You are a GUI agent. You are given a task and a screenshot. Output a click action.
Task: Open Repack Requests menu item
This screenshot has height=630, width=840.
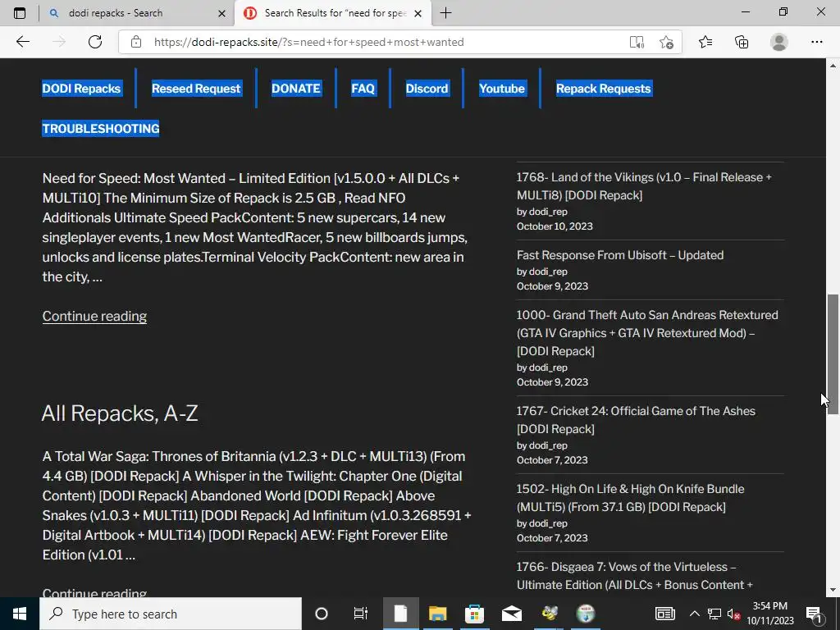(603, 89)
